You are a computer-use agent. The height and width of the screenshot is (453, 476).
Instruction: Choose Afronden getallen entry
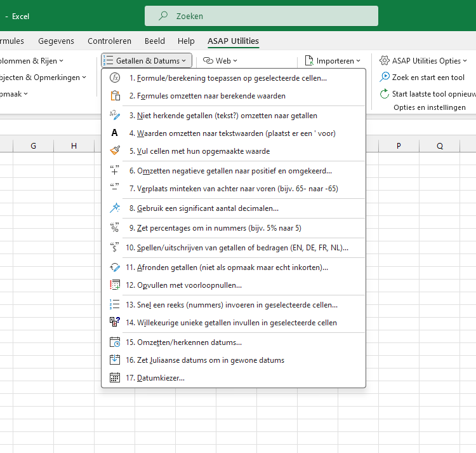click(x=233, y=267)
